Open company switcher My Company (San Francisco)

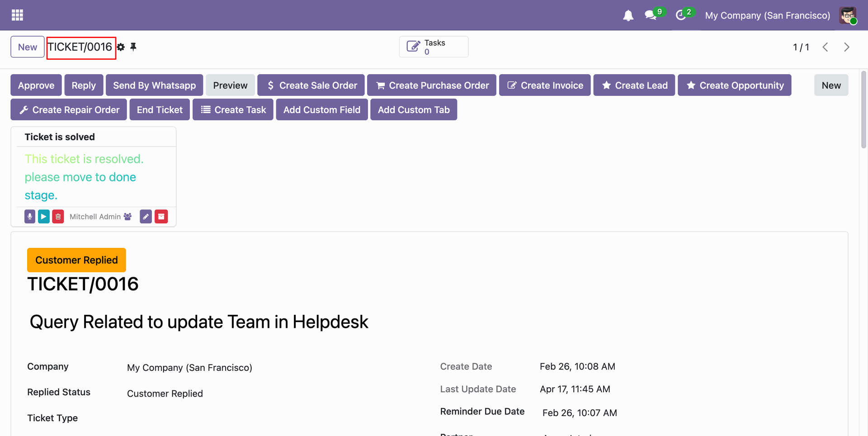click(x=768, y=15)
